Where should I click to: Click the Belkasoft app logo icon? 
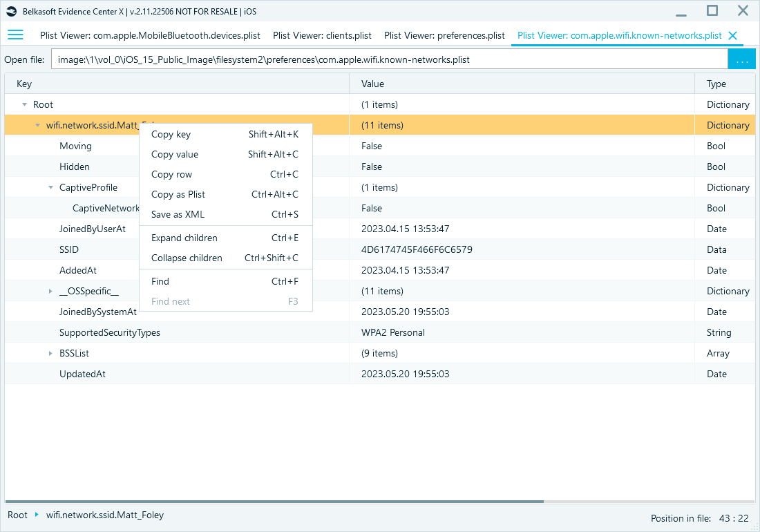click(x=11, y=11)
